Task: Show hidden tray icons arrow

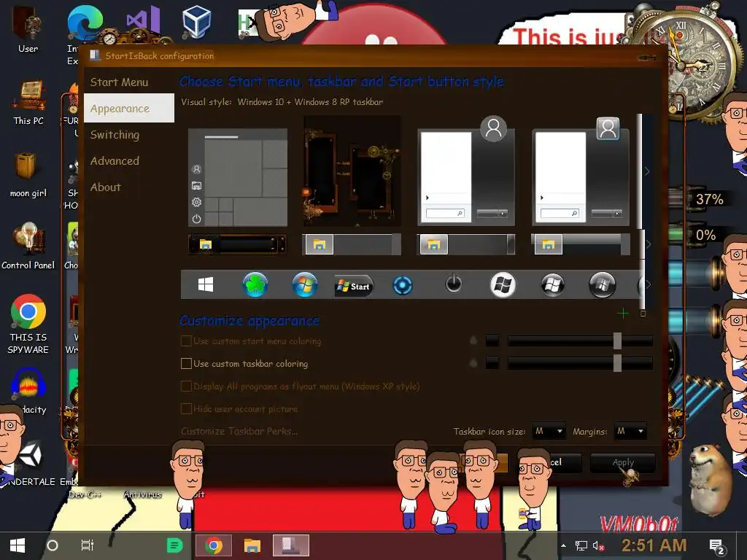Action: coord(564,545)
